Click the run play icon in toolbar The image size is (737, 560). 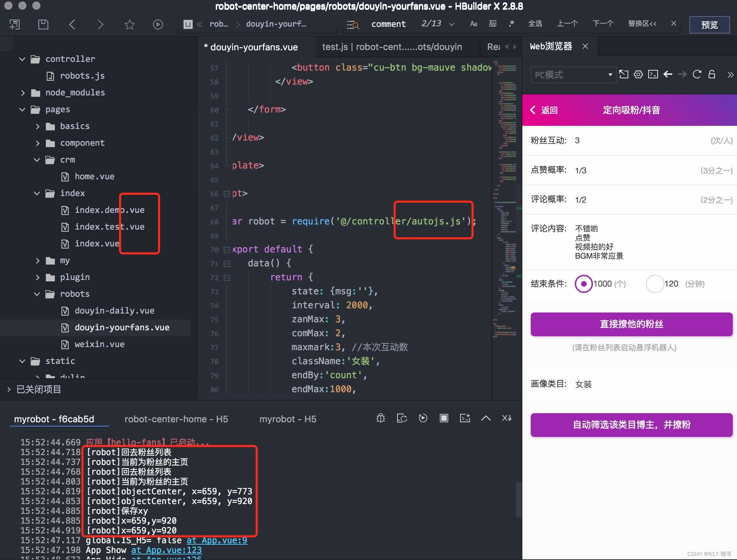pyautogui.click(x=158, y=24)
